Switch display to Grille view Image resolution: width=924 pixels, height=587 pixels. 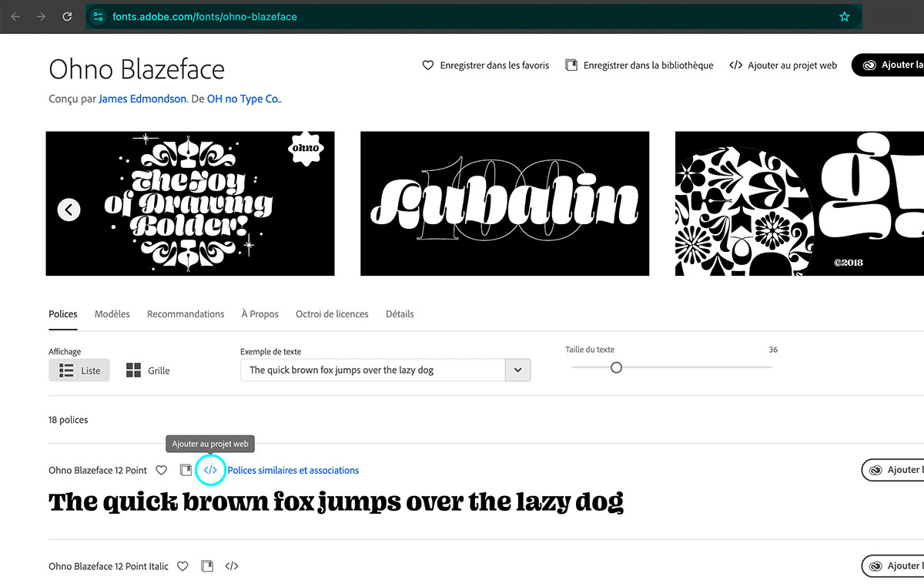147,370
